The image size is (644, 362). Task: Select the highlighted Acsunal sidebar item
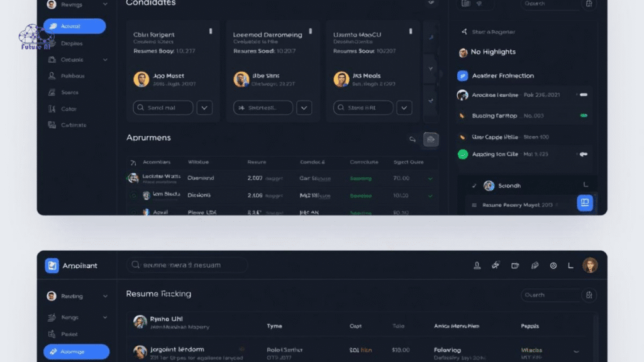74,26
